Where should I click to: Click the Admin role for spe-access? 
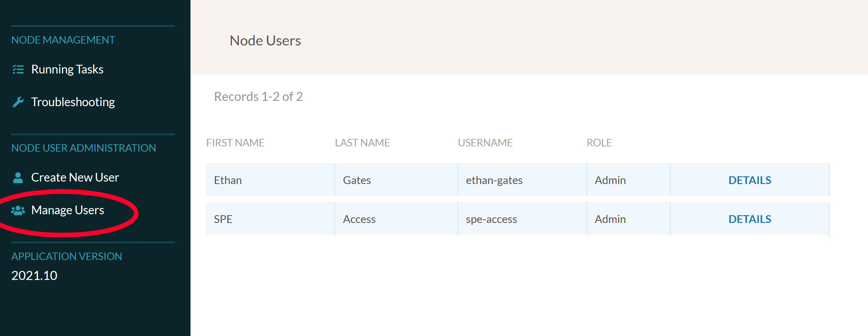[x=629, y=219]
